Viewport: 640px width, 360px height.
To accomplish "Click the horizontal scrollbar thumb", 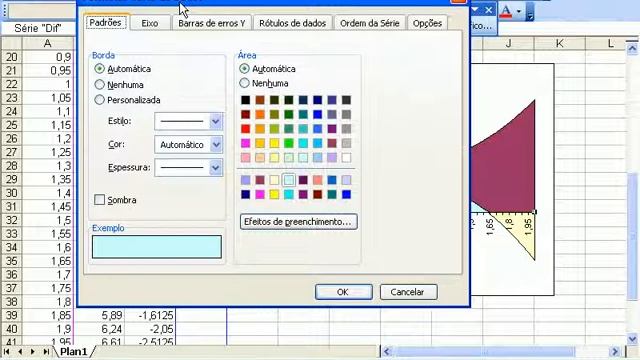I will pos(485,351).
